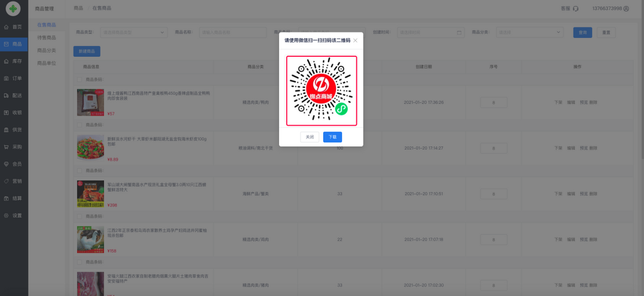The height and width of the screenshot is (296, 644).
Task: Click the 序号 input in 江西2年正宗泰和乌鸡 row
Action: tap(494, 239)
